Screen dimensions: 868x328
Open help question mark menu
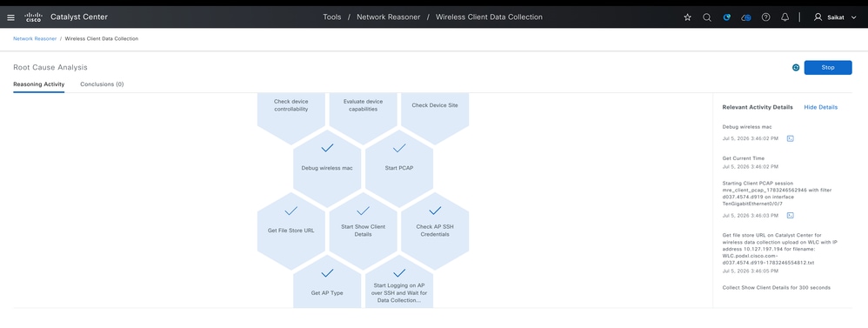tap(765, 17)
